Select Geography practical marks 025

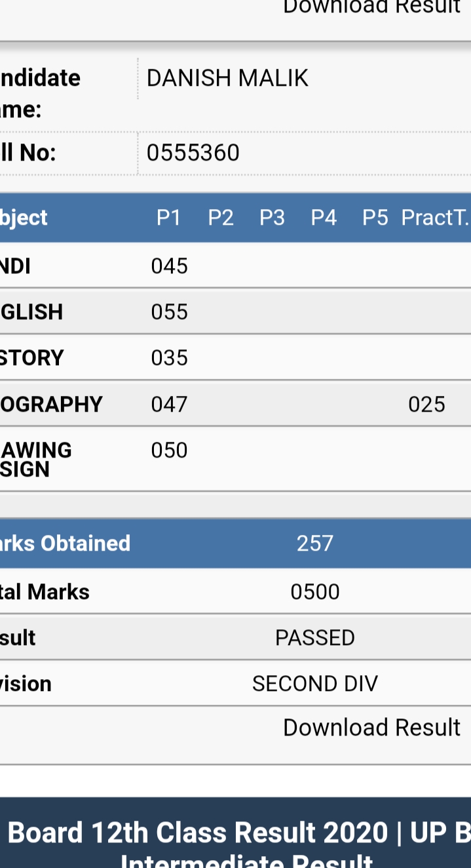[x=426, y=404]
